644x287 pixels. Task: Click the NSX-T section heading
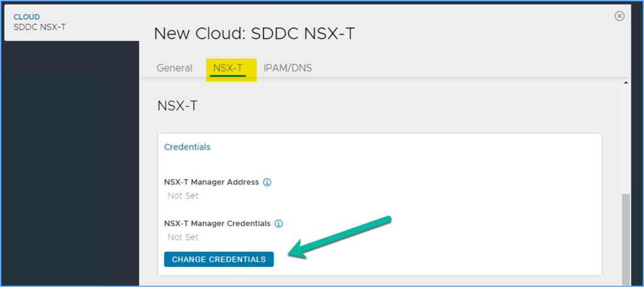coord(177,106)
